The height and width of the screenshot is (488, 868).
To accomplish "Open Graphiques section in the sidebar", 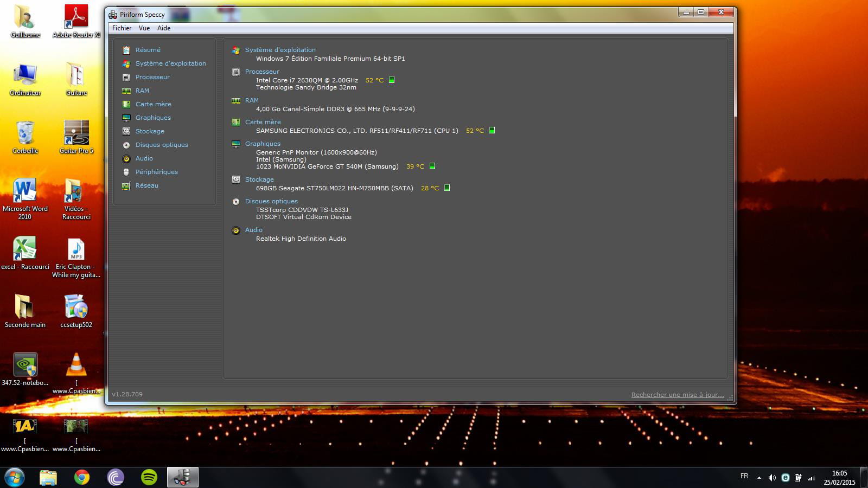I will pyautogui.click(x=153, y=118).
